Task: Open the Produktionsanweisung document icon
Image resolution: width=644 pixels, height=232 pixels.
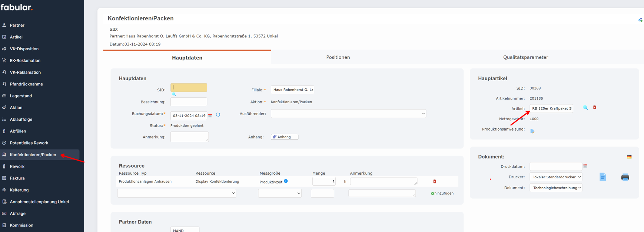Action: pyautogui.click(x=532, y=131)
